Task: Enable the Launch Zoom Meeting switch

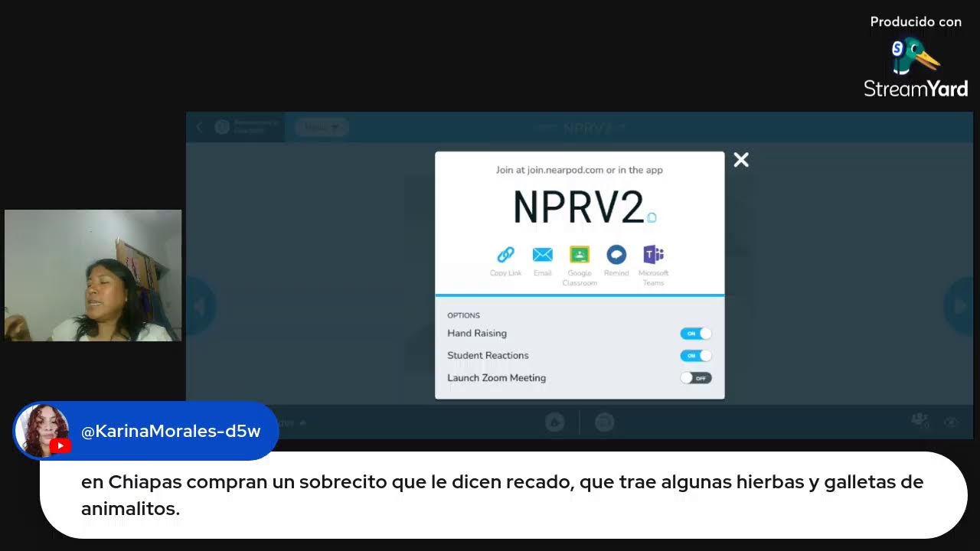Action: click(x=695, y=378)
